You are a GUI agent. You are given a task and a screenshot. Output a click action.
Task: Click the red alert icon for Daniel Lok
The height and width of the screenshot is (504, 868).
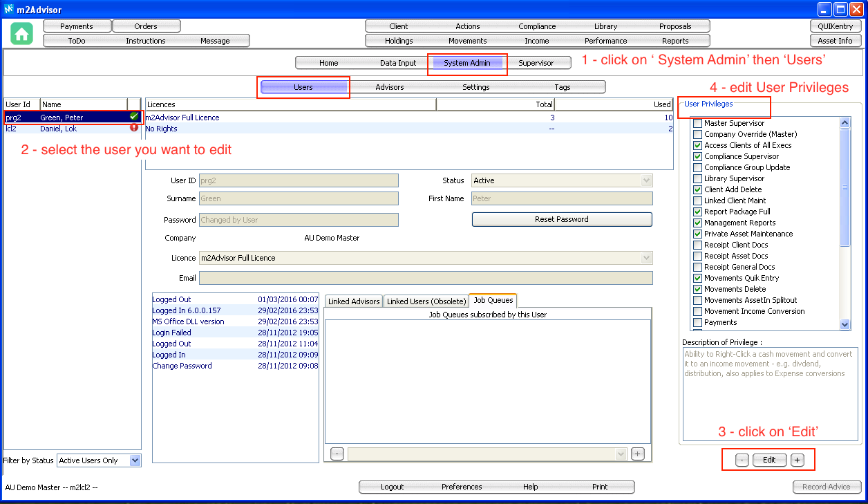(134, 128)
